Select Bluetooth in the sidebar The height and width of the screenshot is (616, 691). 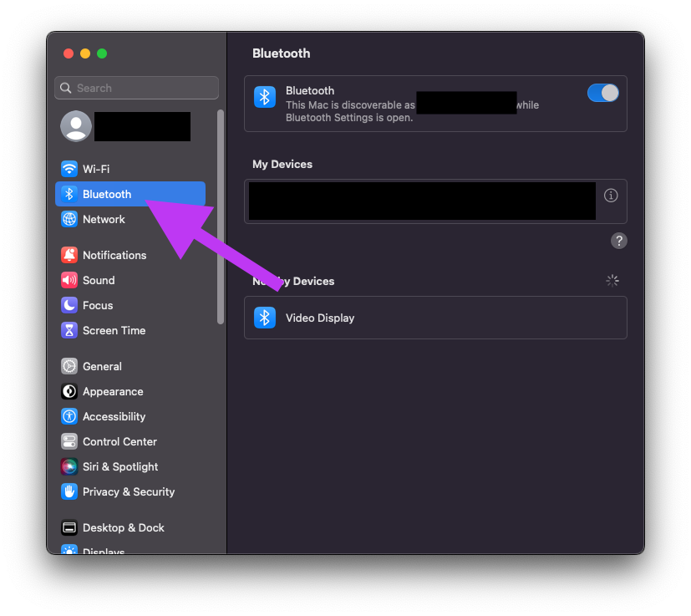(130, 194)
